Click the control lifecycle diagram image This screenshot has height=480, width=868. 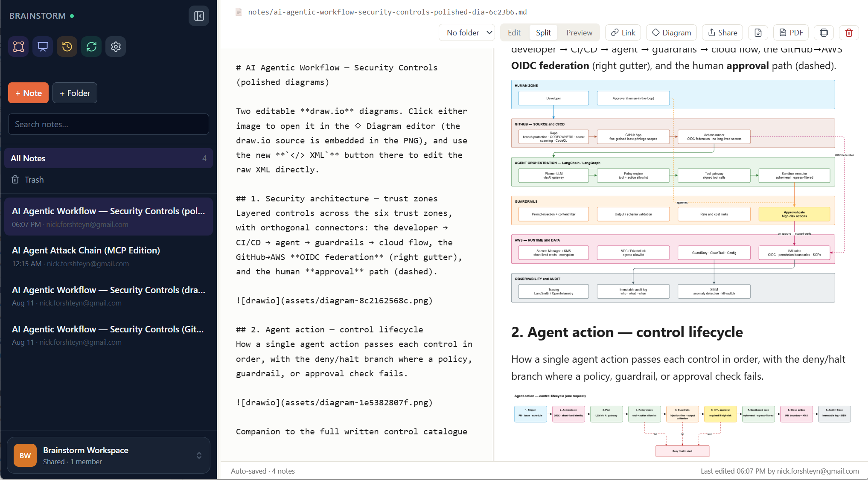tap(682, 425)
